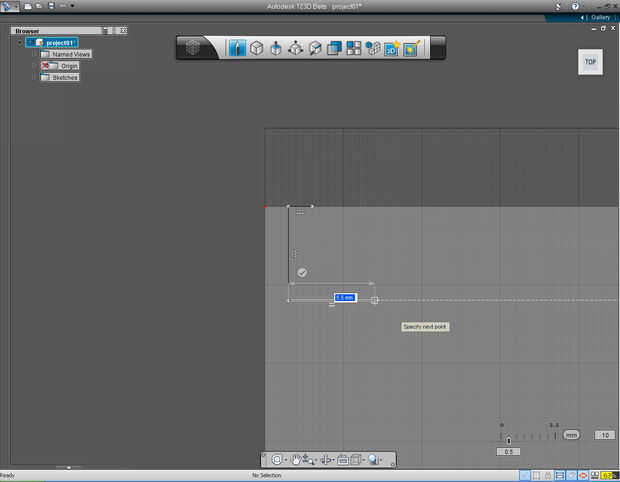This screenshot has width=620, height=482.
Task: Click the Open file icon in title bar
Action: tap(39, 6)
